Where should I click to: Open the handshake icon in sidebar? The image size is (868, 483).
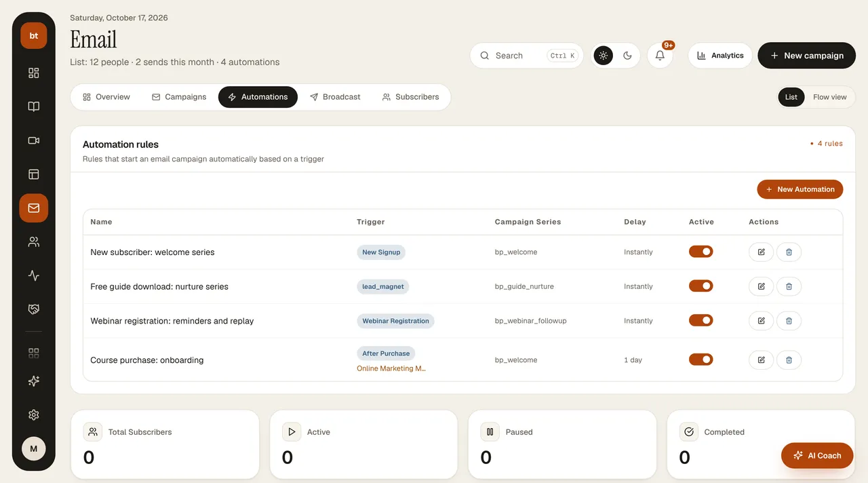click(34, 309)
